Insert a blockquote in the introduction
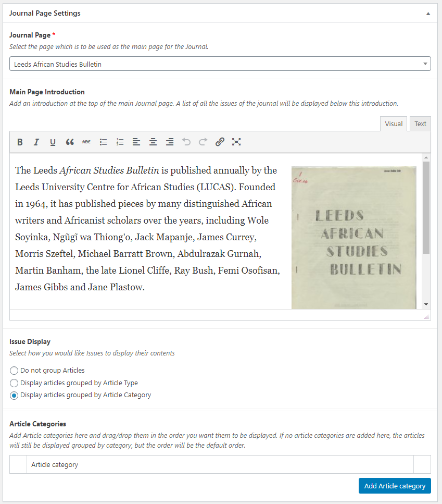This screenshot has width=442, height=504. click(x=70, y=142)
